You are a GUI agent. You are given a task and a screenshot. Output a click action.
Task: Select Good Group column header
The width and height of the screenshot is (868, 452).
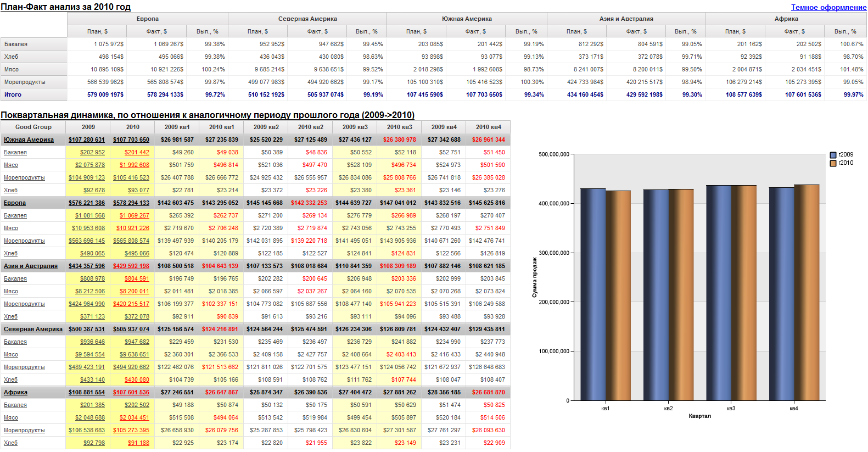pyautogui.click(x=33, y=127)
